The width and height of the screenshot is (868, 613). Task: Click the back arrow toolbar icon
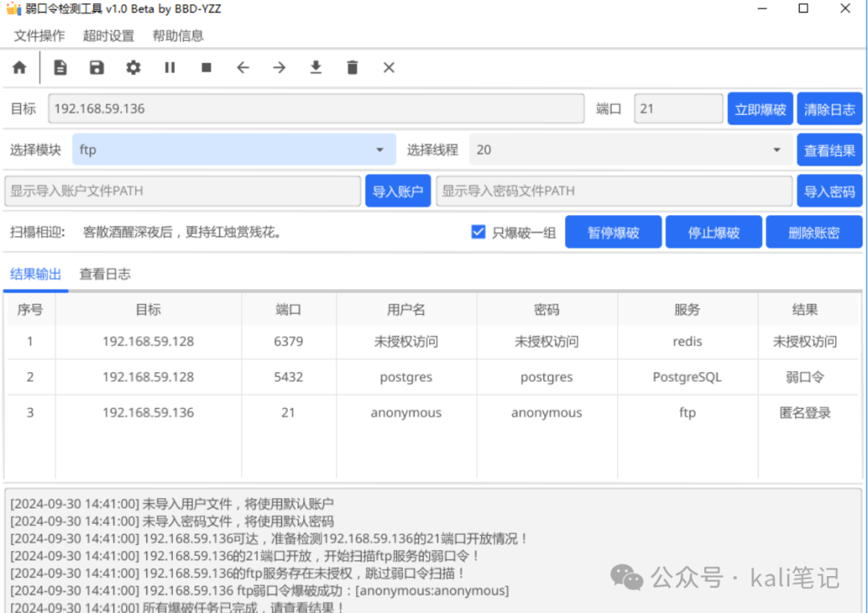coord(243,67)
